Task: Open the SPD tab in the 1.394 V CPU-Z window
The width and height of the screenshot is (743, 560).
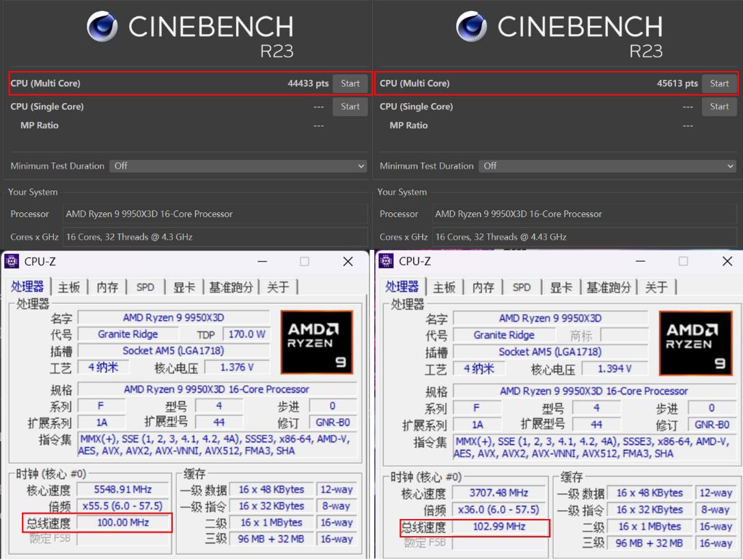Action: click(522, 287)
